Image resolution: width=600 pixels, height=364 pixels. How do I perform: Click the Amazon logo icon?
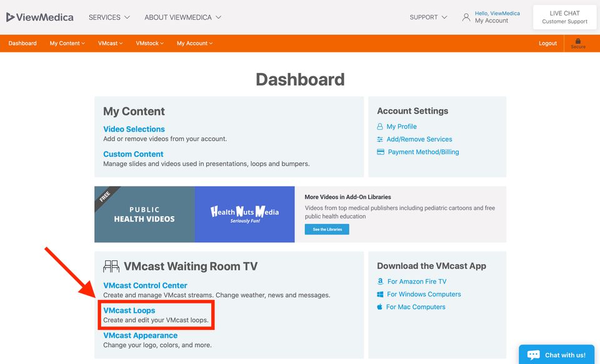pyautogui.click(x=381, y=282)
